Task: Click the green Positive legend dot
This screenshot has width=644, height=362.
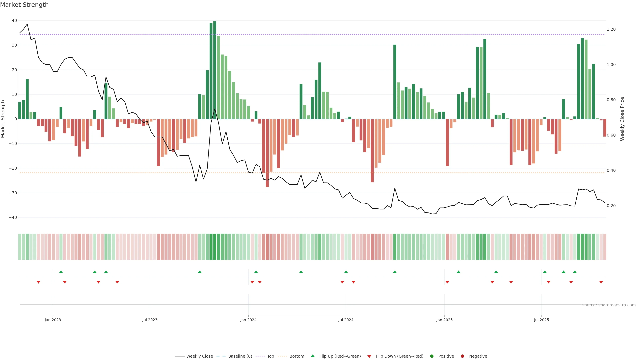Action: 432,356
